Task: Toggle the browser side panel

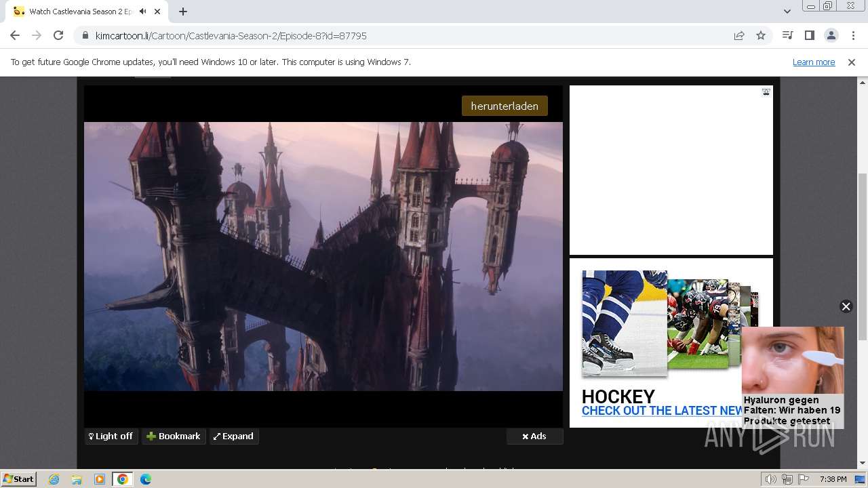Action: 809,35
